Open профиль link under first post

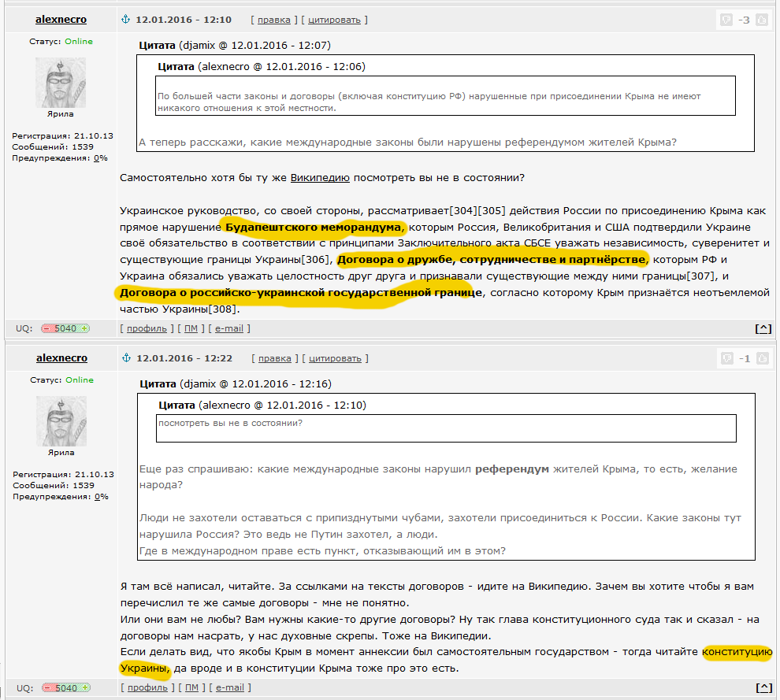tap(147, 328)
